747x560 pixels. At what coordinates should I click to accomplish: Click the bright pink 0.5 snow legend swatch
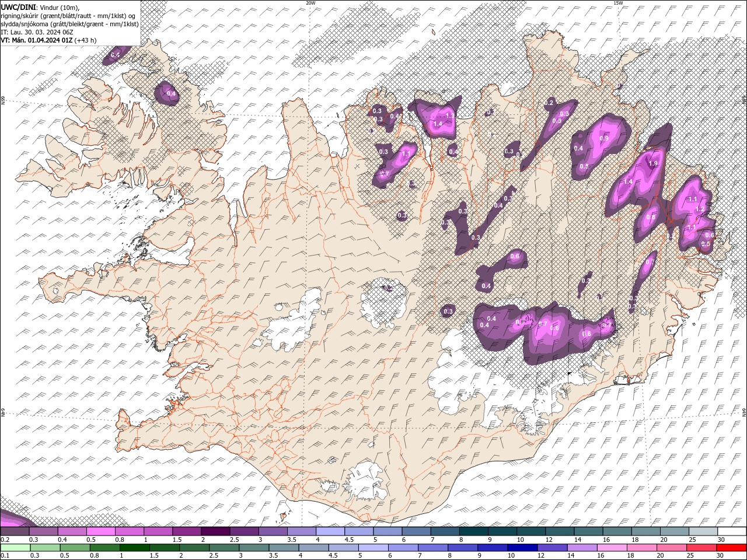100,531
